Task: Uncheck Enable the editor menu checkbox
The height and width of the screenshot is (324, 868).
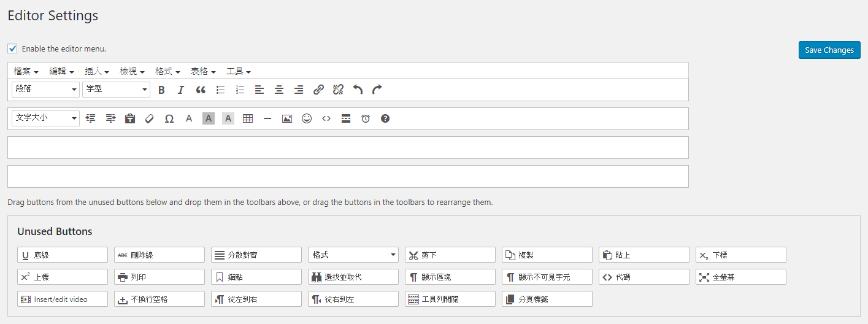Action: pyautogui.click(x=12, y=48)
